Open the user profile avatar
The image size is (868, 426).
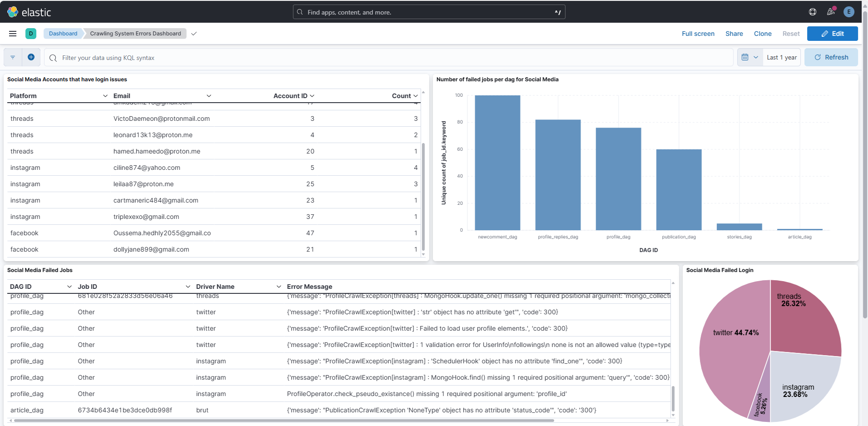click(x=849, y=12)
